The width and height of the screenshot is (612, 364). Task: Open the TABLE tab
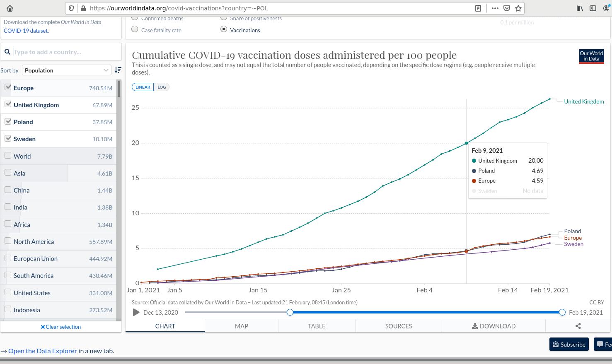(x=316, y=326)
